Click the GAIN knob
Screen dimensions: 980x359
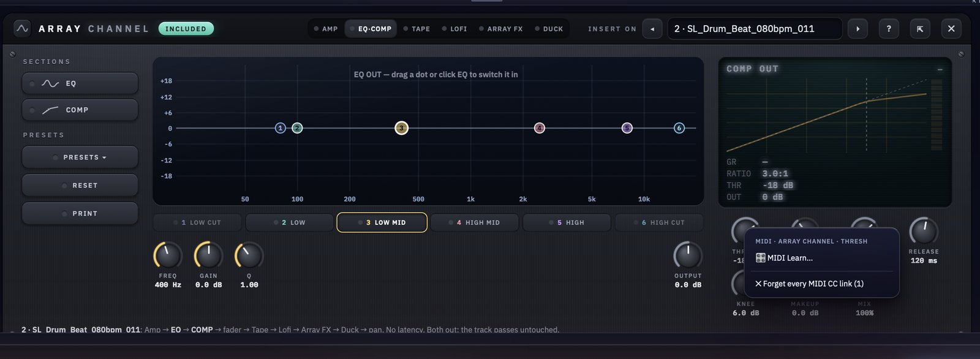[208, 255]
